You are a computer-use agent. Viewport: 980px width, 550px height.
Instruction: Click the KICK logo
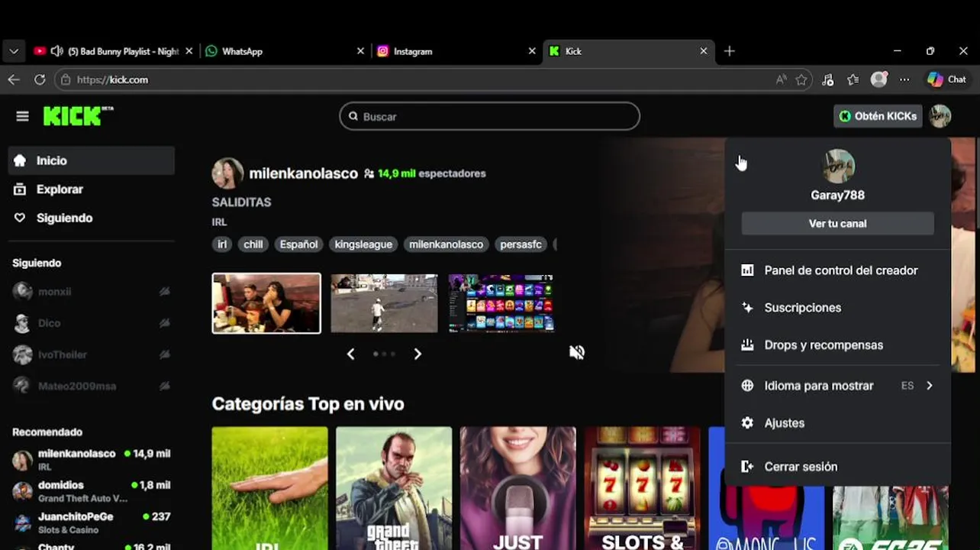point(78,116)
